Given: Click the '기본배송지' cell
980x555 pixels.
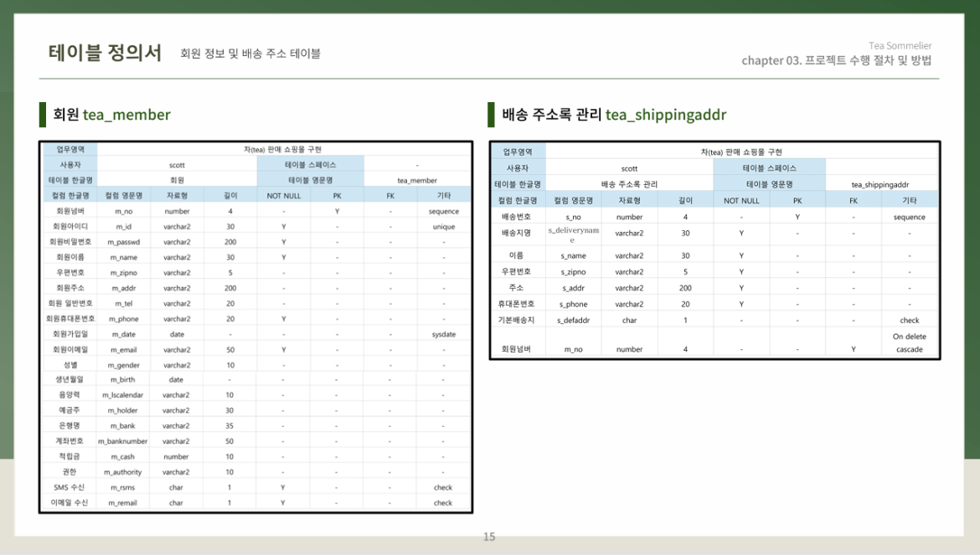Looking at the screenshot, I should coord(516,320).
